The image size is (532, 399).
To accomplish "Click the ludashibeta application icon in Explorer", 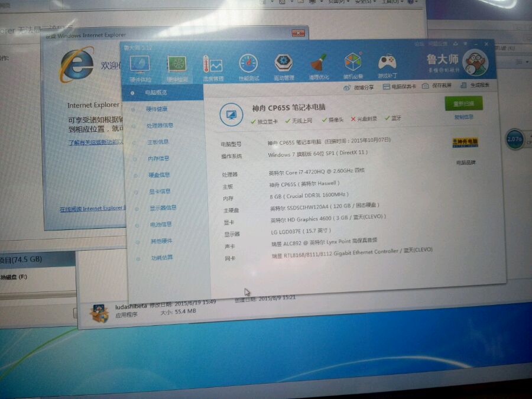I will 99,313.
